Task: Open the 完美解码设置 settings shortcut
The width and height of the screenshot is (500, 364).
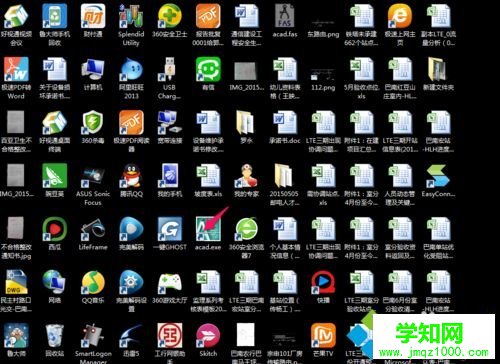Action: tap(131, 282)
